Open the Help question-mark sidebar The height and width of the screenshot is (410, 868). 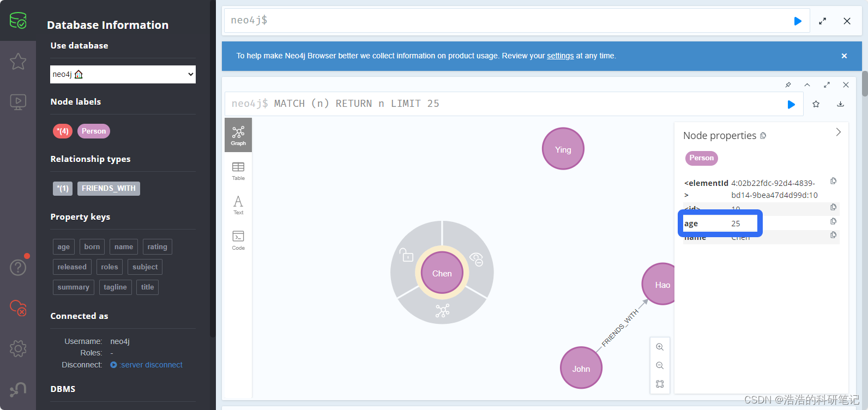(x=18, y=267)
